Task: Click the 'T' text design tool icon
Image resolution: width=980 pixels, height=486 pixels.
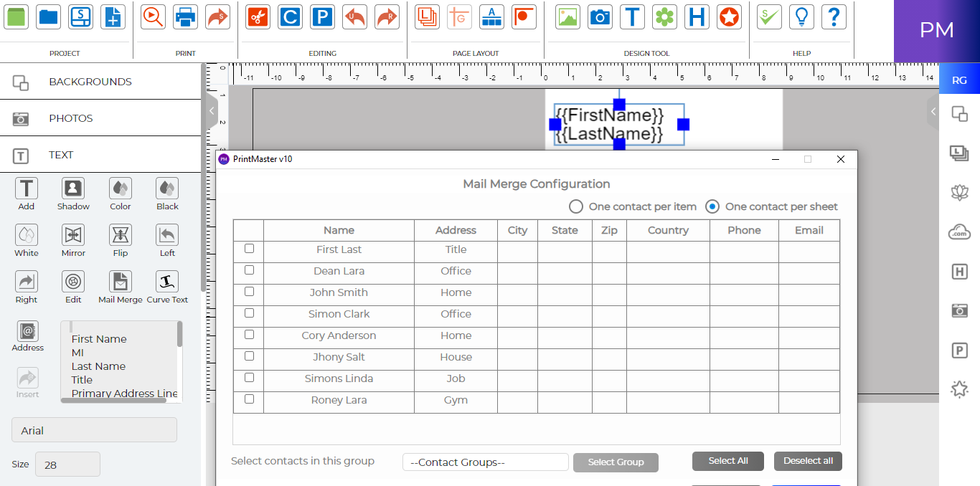Action: 632,16
